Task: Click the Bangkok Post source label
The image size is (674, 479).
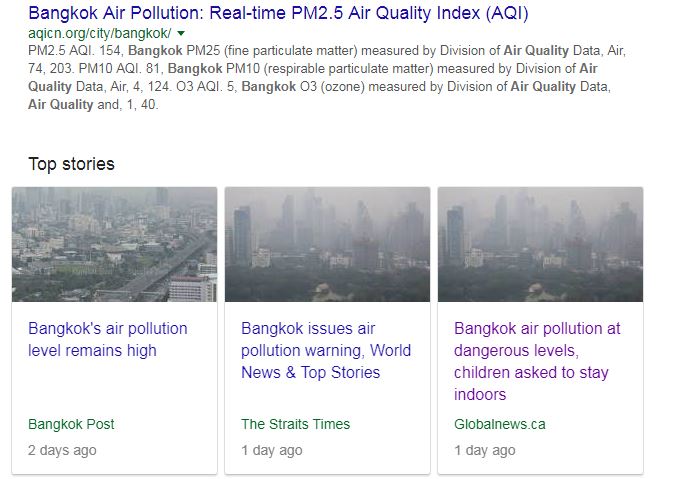Action: tap(71, 424)
